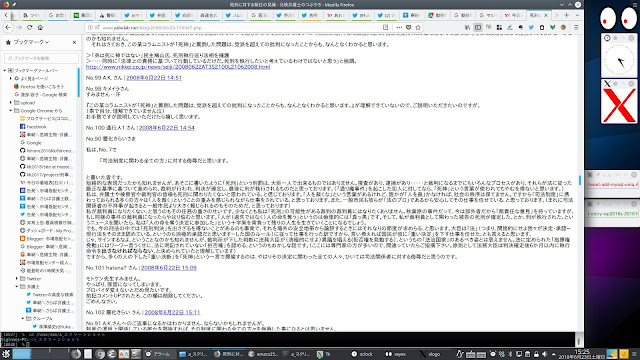The width and height of the screenshot is (640, 360).
Task: Click the xclock clock face
Action: click(619, 60)
